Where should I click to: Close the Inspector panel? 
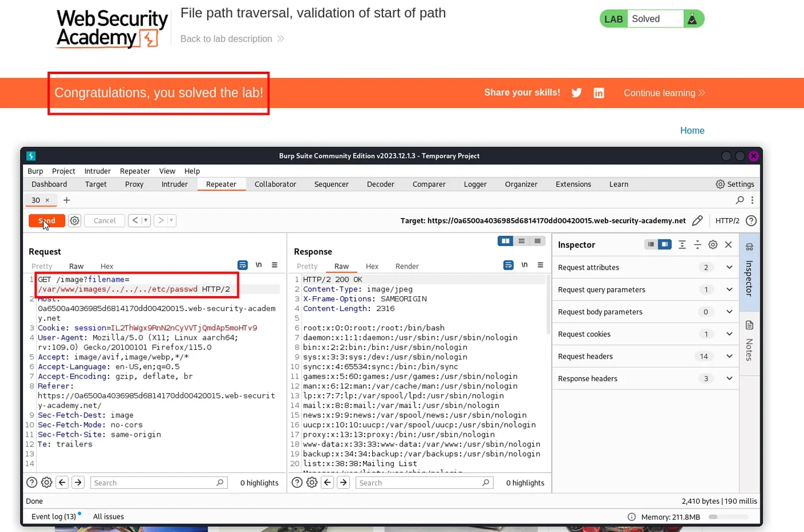pyautogui.click(x=728, y=244)
